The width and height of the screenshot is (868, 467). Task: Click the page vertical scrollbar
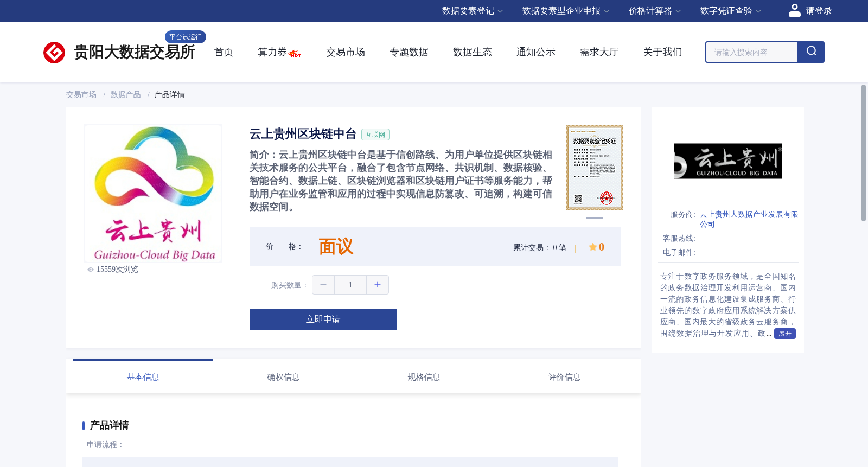coord(864,153)
